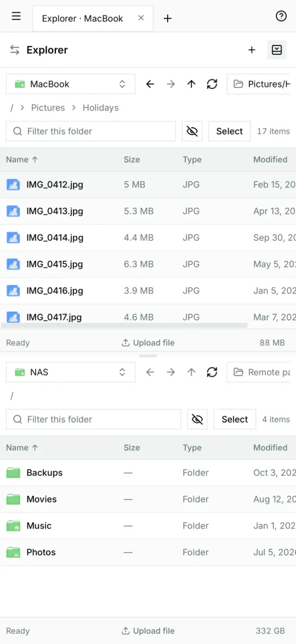
Task: Sort MacBook pane by Type column
Action: (192, 160)
